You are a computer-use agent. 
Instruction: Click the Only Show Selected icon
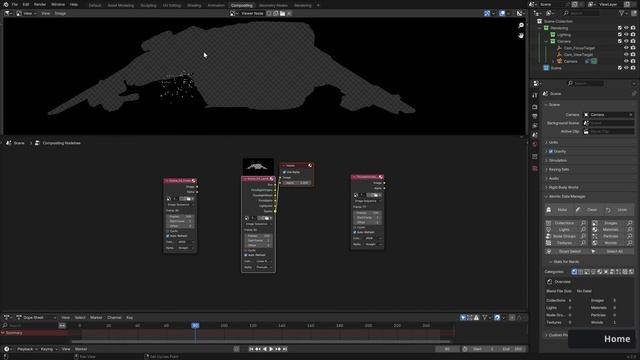462,318
